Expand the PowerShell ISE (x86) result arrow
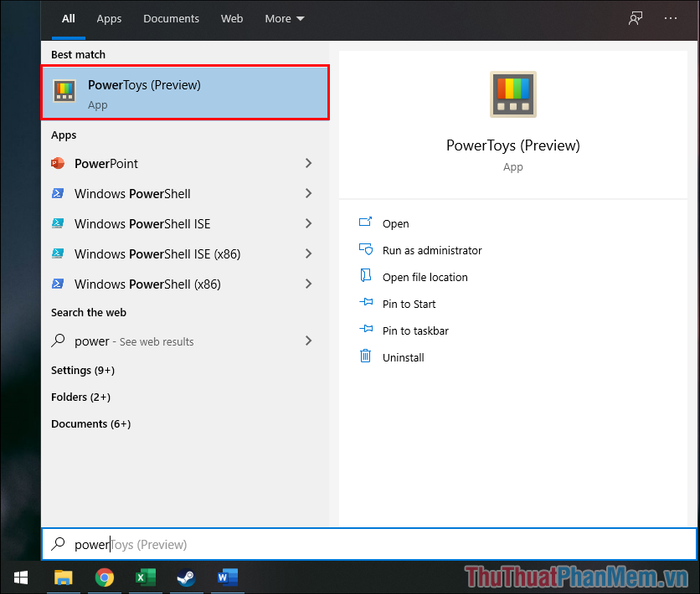This screenshot has height=594, width=700. [x=308, y=253]
